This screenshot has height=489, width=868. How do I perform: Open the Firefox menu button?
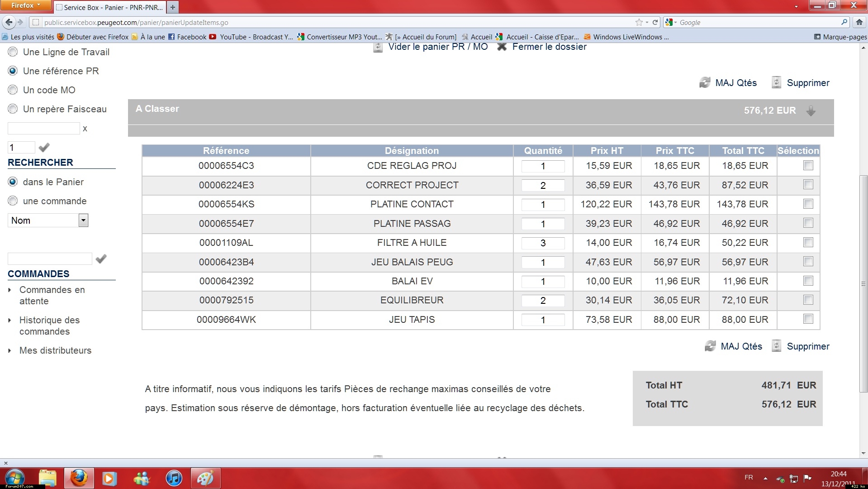(x=26, y=5)
